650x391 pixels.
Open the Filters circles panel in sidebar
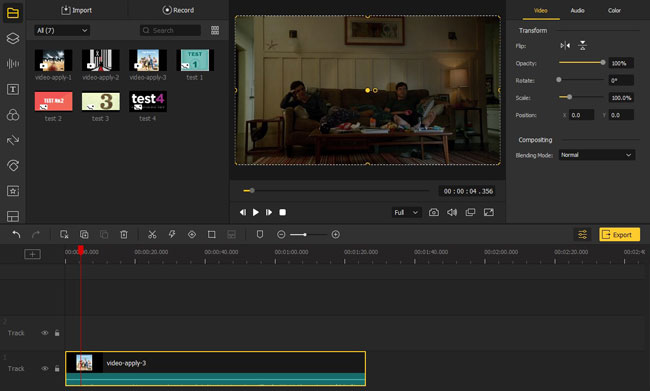click(13, 115)
